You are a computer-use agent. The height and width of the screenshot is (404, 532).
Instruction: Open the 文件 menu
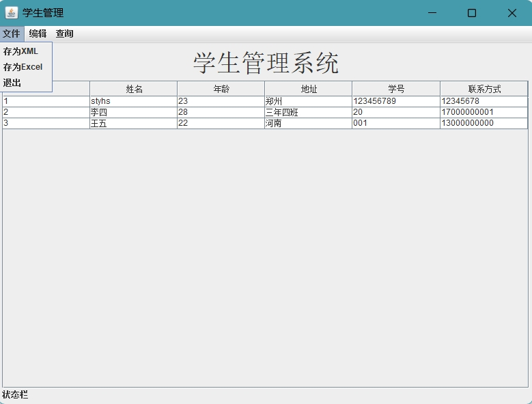point(12,33)
